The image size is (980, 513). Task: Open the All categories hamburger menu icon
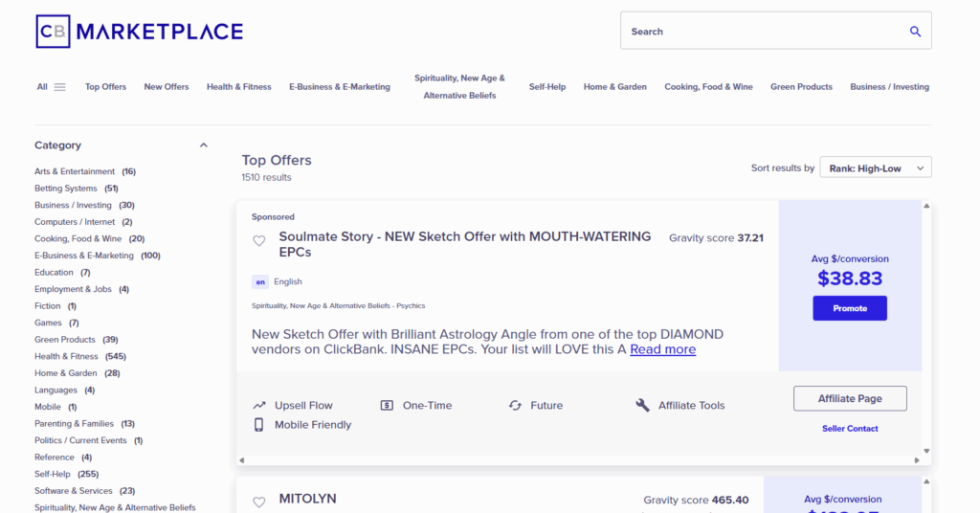(59, 87)
